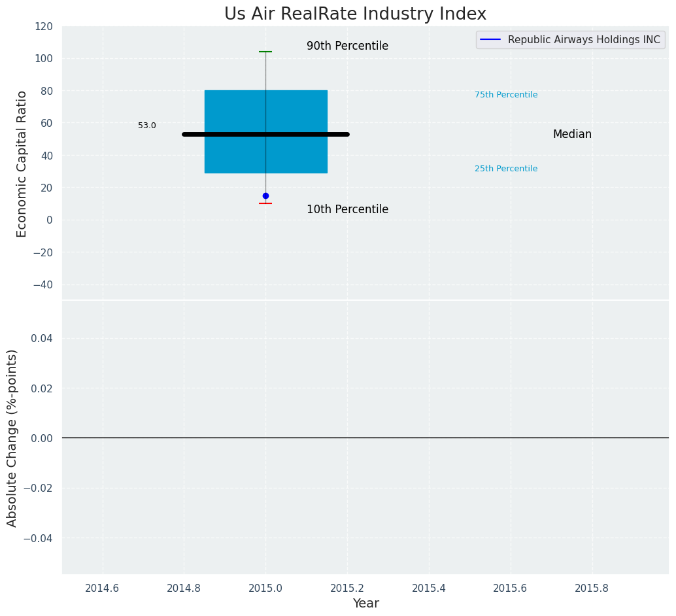Click the 120 tick on upper y-axis
This screenshot has width=676, height=616.
pos(43,27)
